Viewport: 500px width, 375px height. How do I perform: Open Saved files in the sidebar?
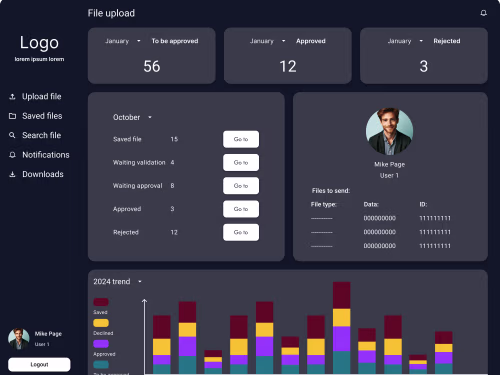point(42,116)
